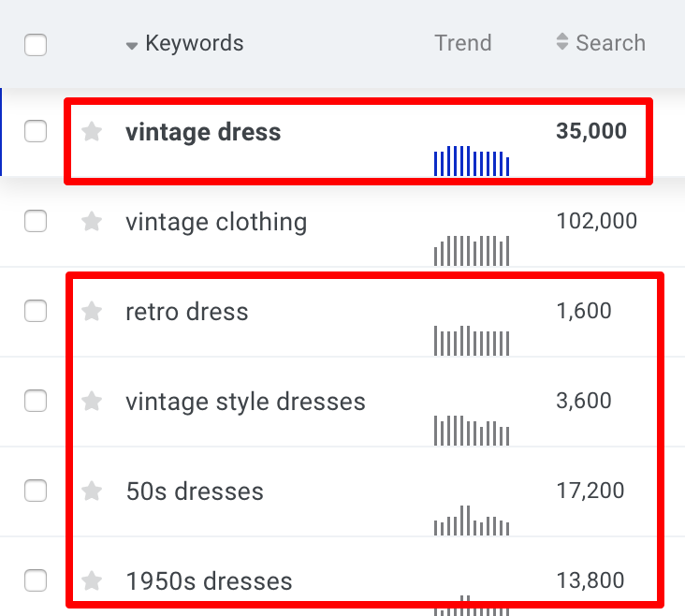The height and width of the screenshot is (616, 685).
Task: Star the 1950s dresses keyword
Action: click(x=92, y=580)
